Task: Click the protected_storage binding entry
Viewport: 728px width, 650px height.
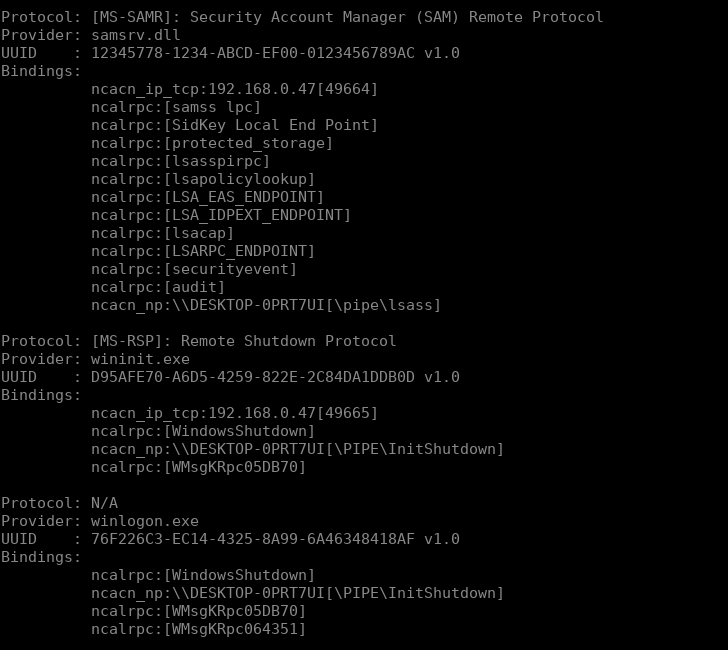Action: tap(211, 143)
